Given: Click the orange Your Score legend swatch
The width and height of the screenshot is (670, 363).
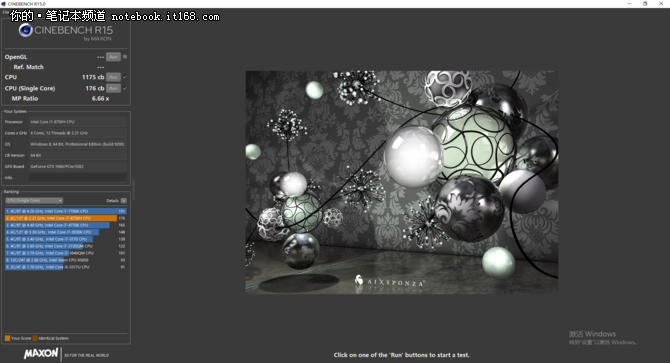Looking at the screenshot, I should coord(7,338).
